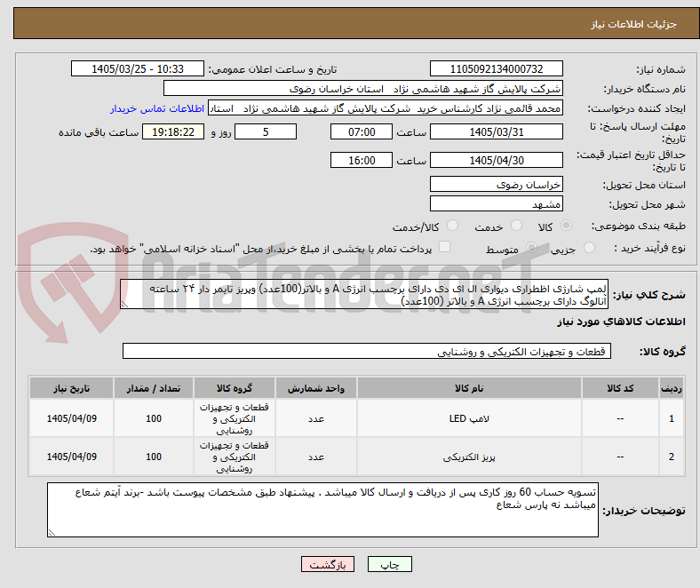
Task: Click the گروه کالا field
Action: [x=367, y=352]
